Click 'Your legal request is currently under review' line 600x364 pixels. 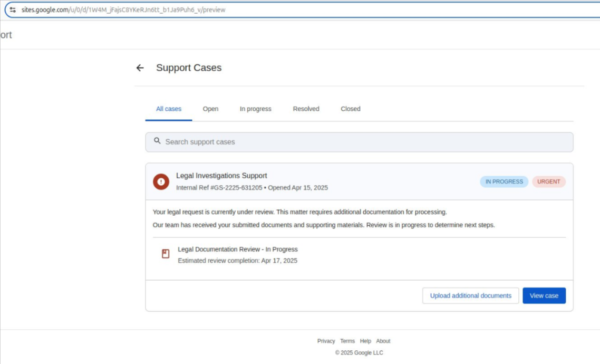(300, 212)
